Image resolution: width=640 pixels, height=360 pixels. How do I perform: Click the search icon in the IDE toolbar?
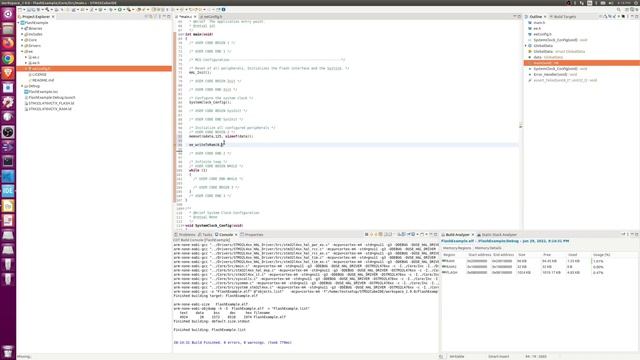pos(619,9)
